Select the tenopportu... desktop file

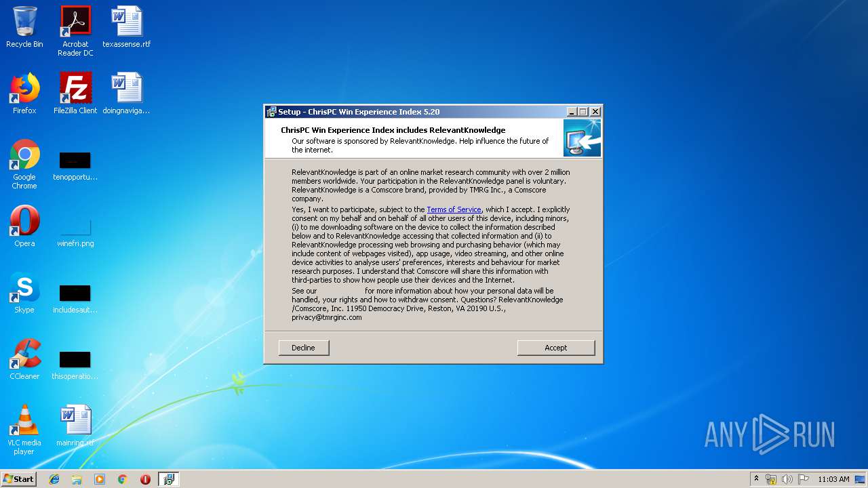tap(75, 165)
